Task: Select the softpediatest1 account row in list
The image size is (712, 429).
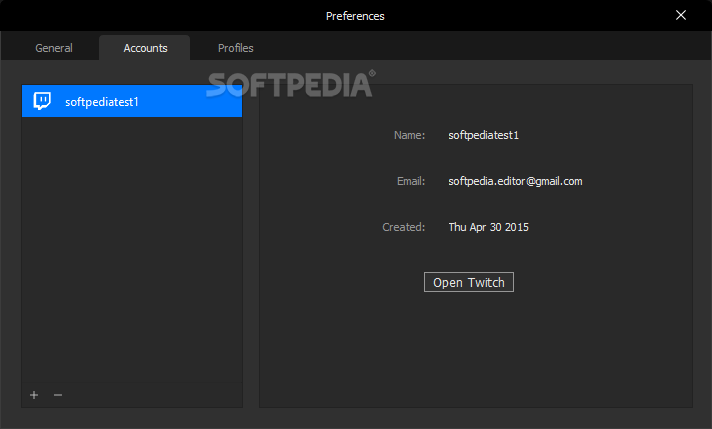Action: 132,101
